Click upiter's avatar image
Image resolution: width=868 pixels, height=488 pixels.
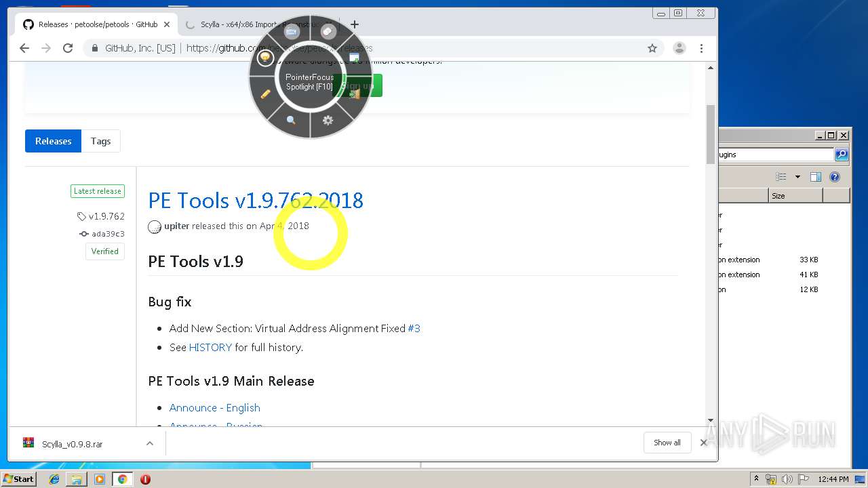pyautogui.click(x=155, y=226)
